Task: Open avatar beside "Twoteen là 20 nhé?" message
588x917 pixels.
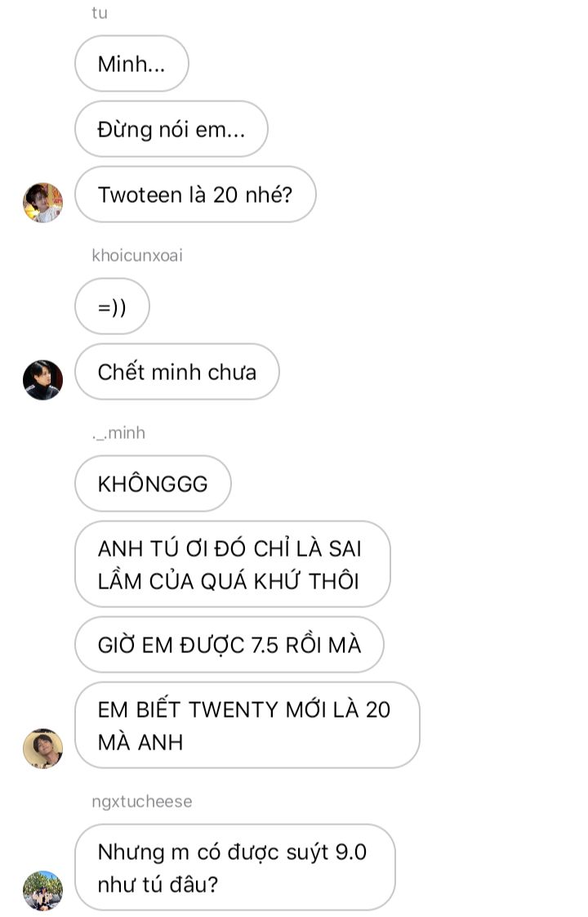Action: tap(42, 203)
